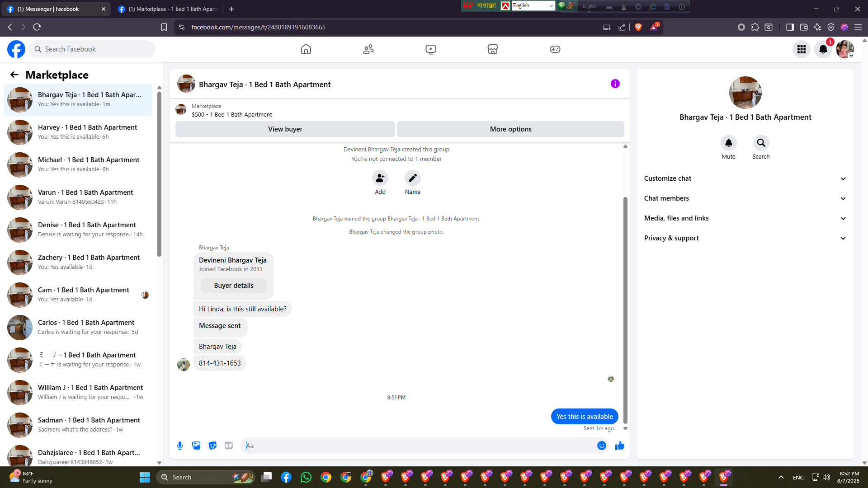The height and width of the screenshot is (488, 868).
Task: Open the Marketplace listing thumbnail
Action: [181, 110]
